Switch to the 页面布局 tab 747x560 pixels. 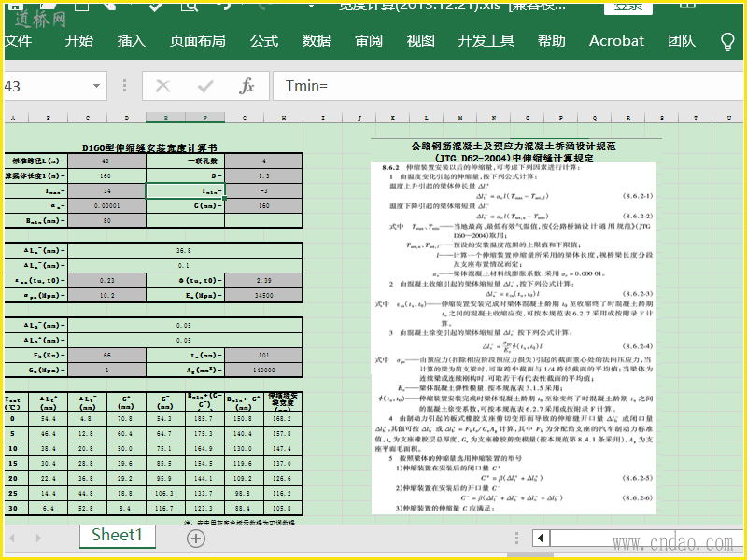[198, 41]
